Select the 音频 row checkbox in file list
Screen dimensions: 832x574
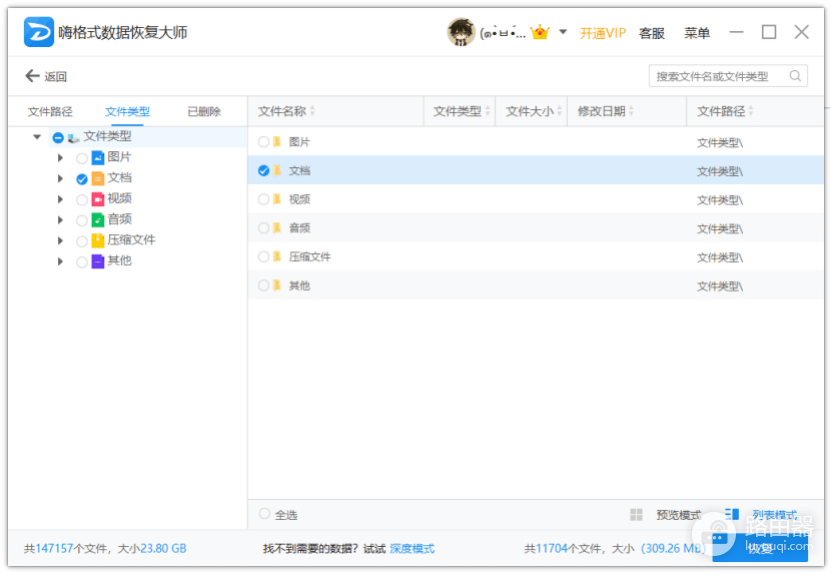point(264,228)
